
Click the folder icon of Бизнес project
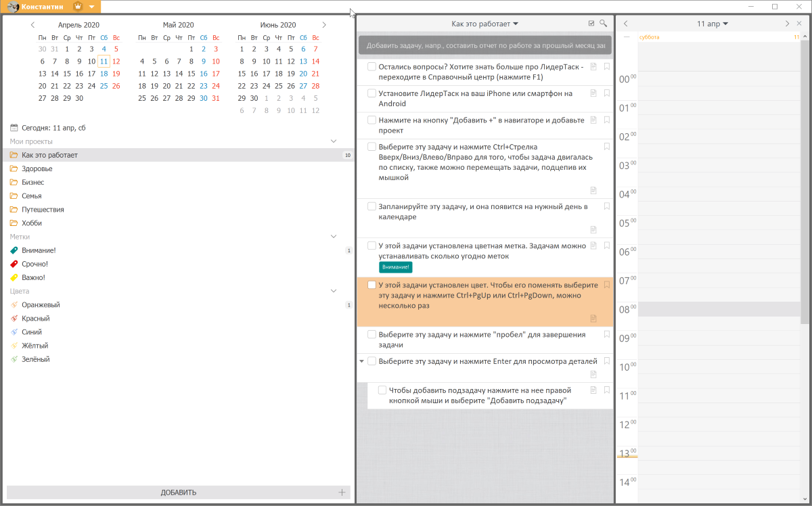(14, 183)
